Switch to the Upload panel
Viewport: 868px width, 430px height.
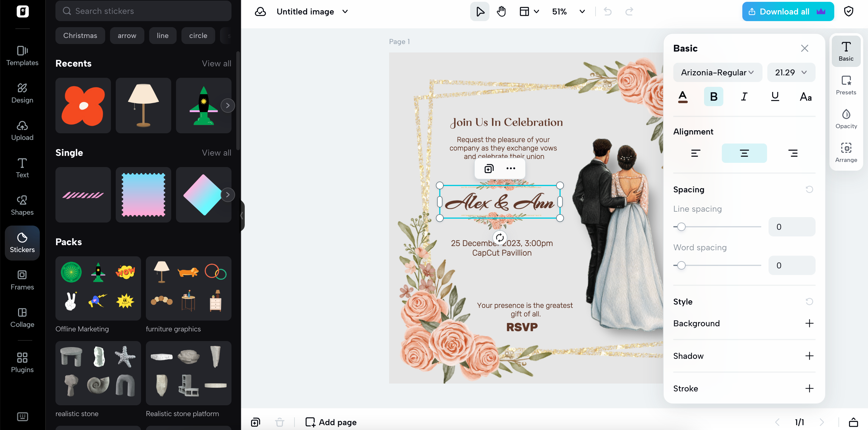click(22, 131)
